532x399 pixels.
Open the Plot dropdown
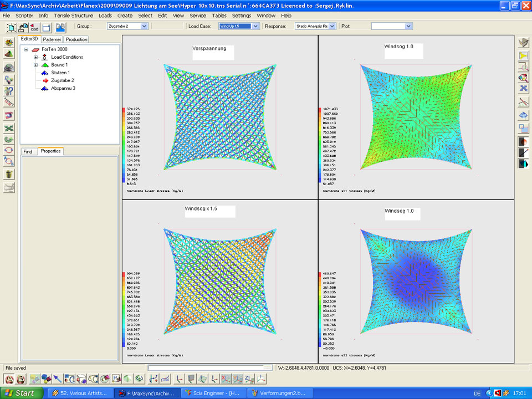click(408, 26)
